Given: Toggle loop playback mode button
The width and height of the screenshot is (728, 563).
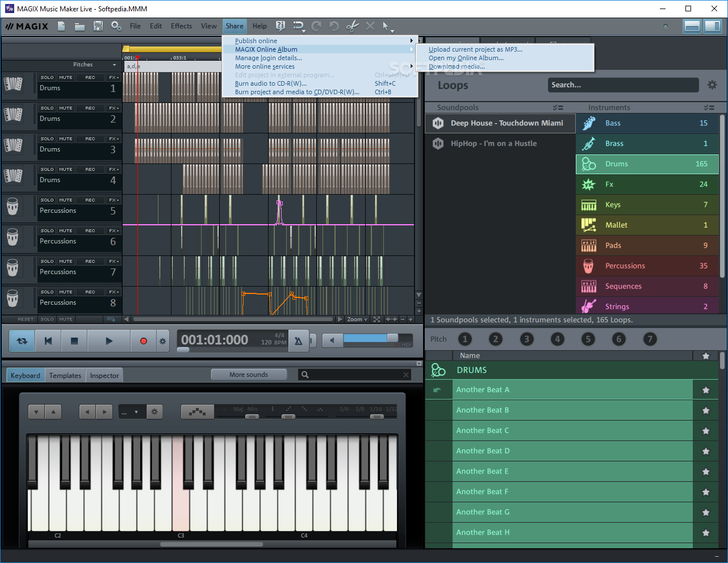Looking at the screenshot, I should [22, 341].
